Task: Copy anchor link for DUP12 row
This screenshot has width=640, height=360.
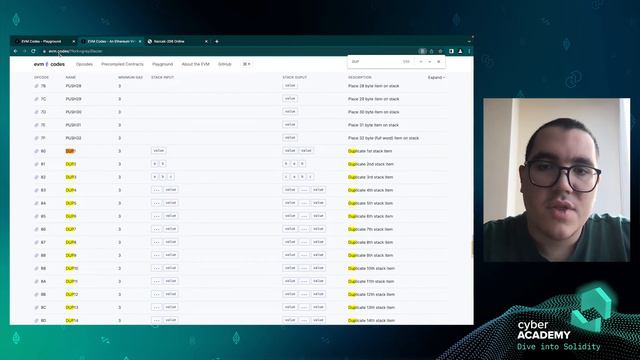Action: click(x=36, y=295)
